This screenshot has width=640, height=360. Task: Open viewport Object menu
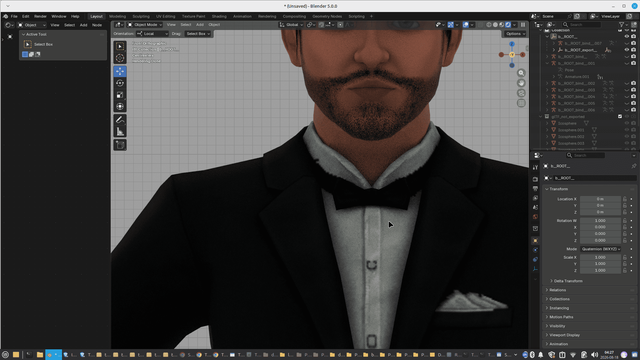214,25
